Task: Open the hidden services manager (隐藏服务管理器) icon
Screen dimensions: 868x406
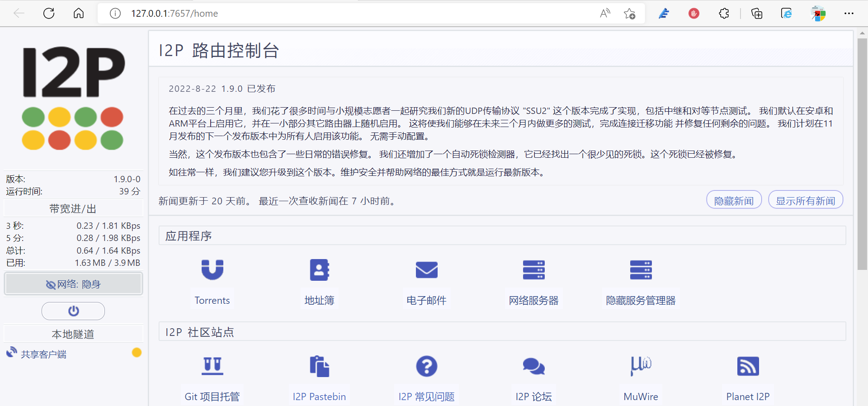Action: tap(641, 270)
